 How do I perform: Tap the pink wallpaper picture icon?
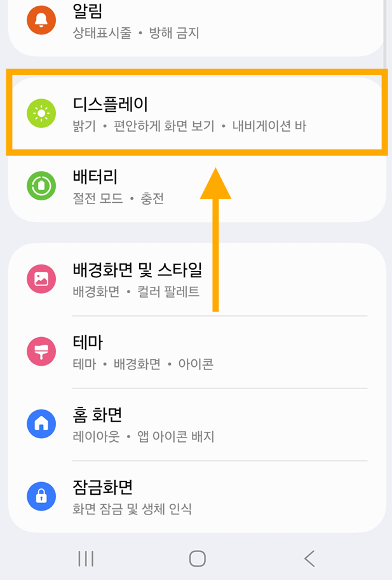coord(41,279)
